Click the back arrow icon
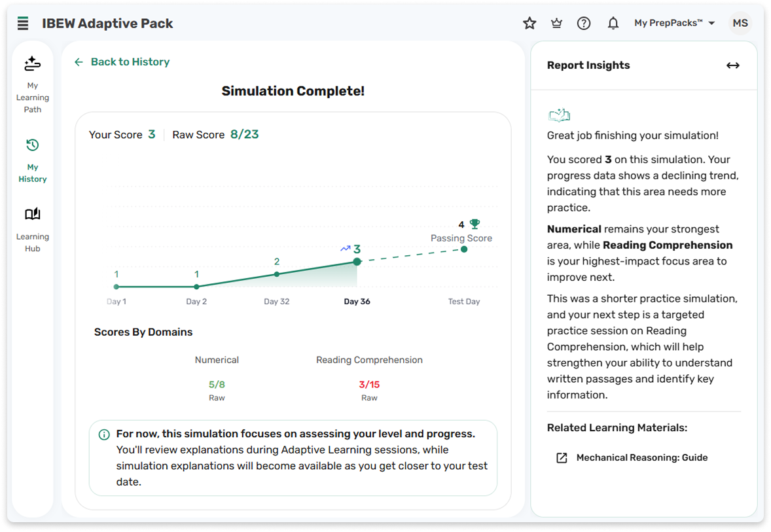771x532 pixels. pos(79,62)
